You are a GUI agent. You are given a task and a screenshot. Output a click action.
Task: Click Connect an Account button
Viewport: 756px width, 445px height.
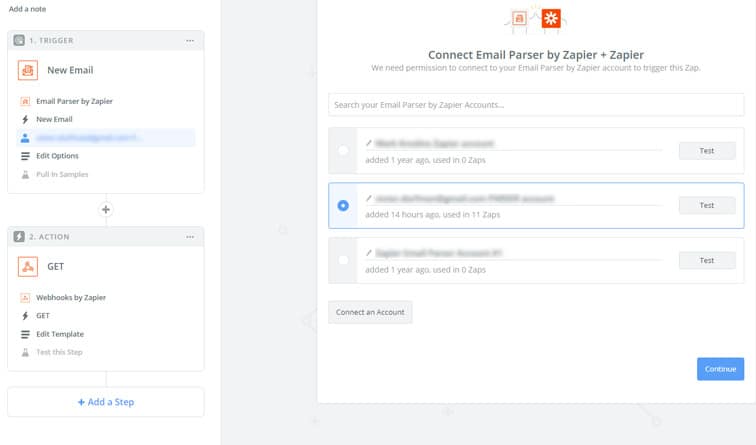coord(370,312)
